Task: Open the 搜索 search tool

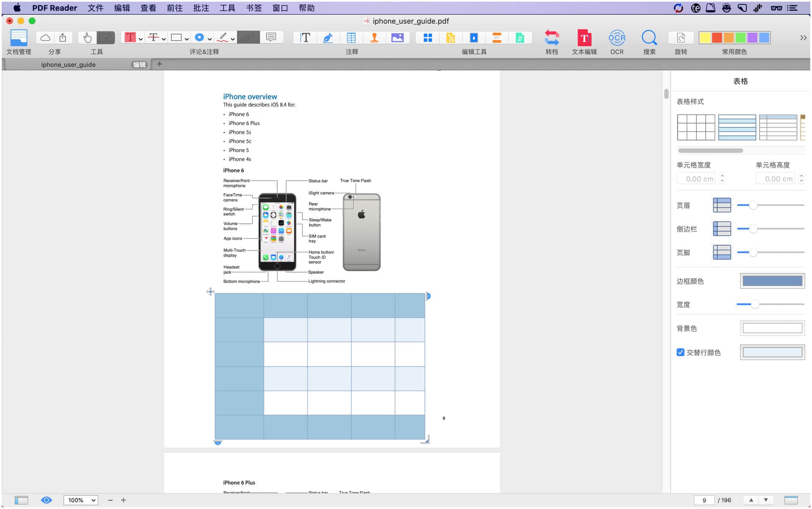Action: click(649, 38)
